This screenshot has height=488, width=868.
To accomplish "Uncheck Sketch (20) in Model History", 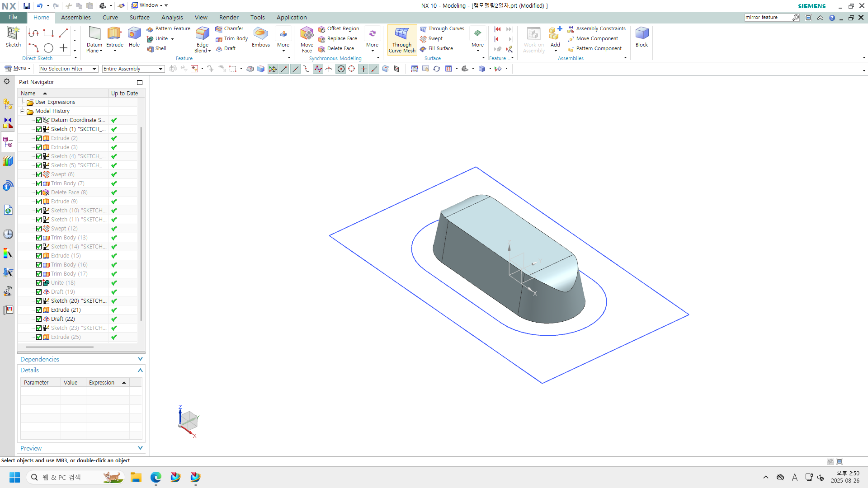I will point(39,301).
